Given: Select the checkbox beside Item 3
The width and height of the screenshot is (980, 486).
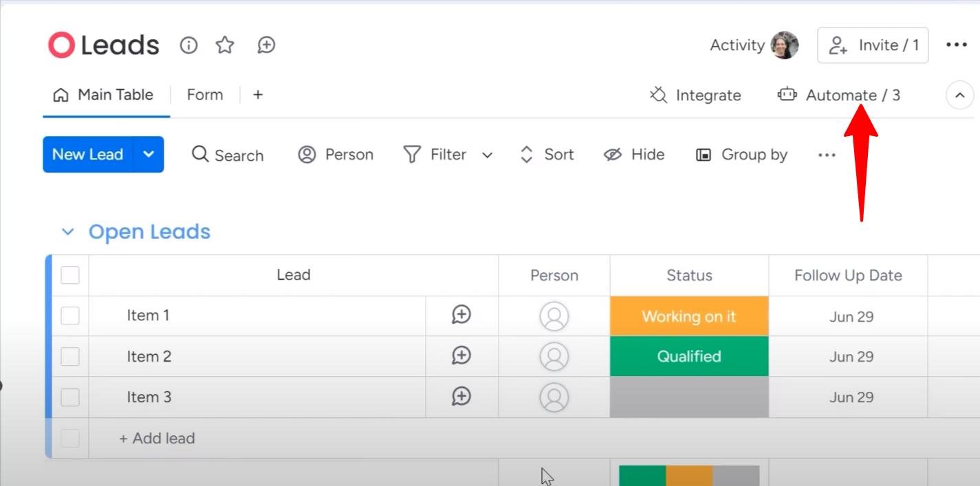Looking at the screenshot, I should (70, 397).
